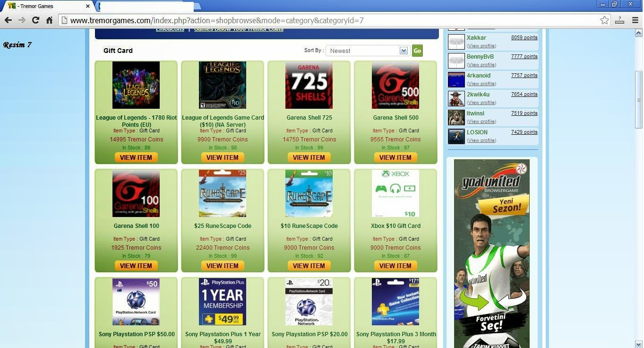
Task: Open Garena 100 Shells image
Action: (136, 193)
